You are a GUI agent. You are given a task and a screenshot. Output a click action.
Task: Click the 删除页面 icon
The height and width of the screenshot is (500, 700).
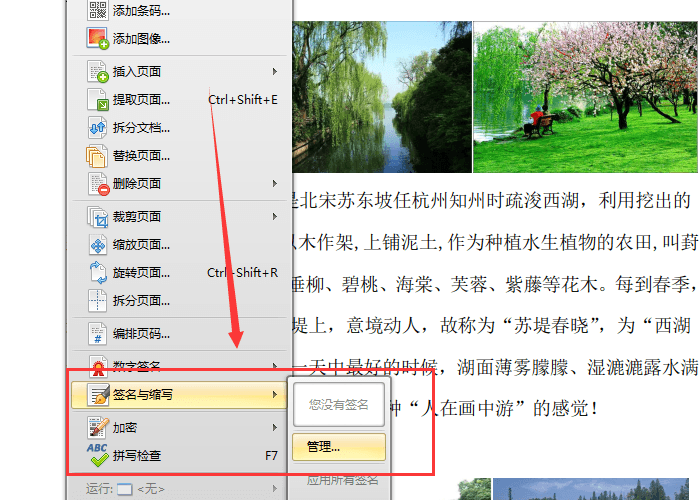pos(98,183)
